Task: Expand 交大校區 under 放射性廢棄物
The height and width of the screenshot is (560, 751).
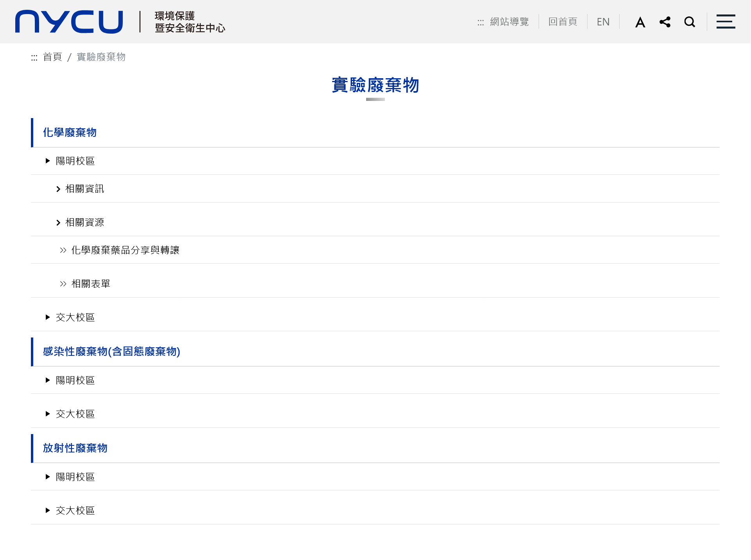Action: 75,511
